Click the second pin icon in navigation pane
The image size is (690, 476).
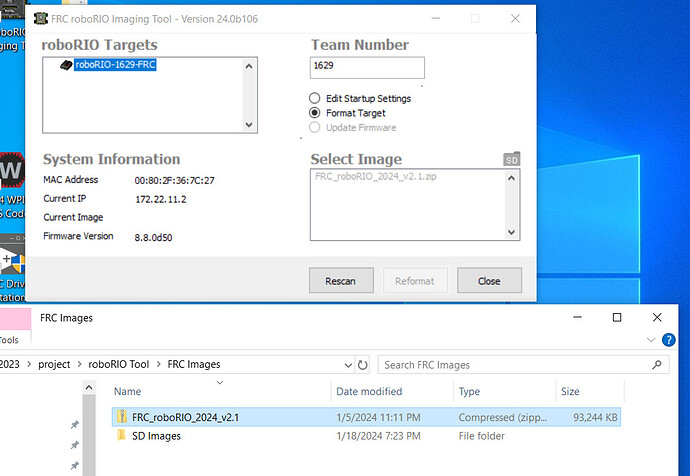[75, 445]
